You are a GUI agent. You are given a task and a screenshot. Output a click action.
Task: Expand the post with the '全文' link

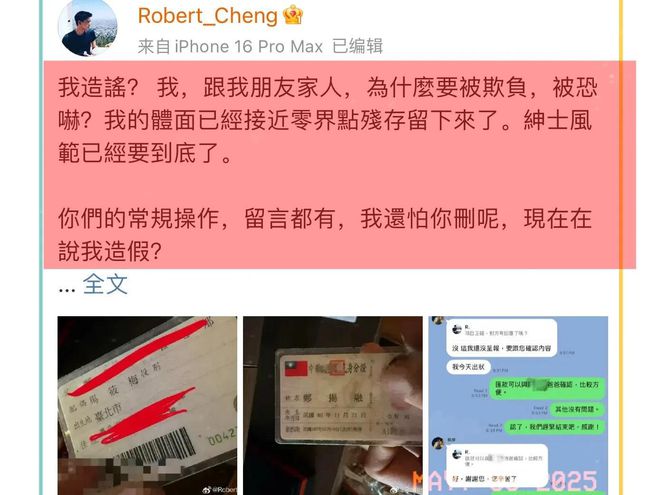(x=105, y=285)
